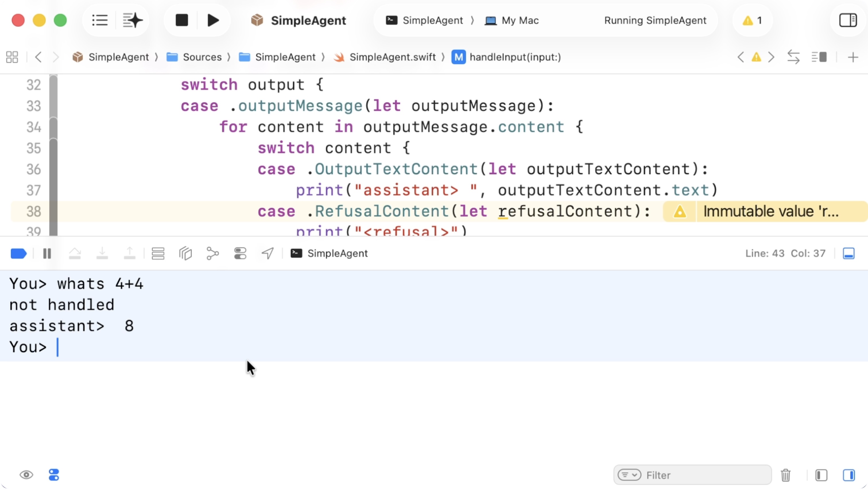Hide the debug area panel toggle
Viewport: 868px width, 489px height.
(x=848, y=254)
